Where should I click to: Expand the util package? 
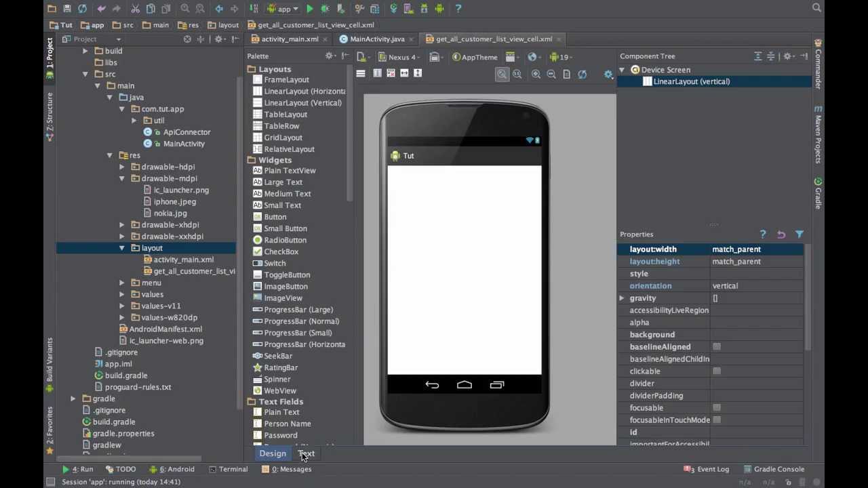134,121
